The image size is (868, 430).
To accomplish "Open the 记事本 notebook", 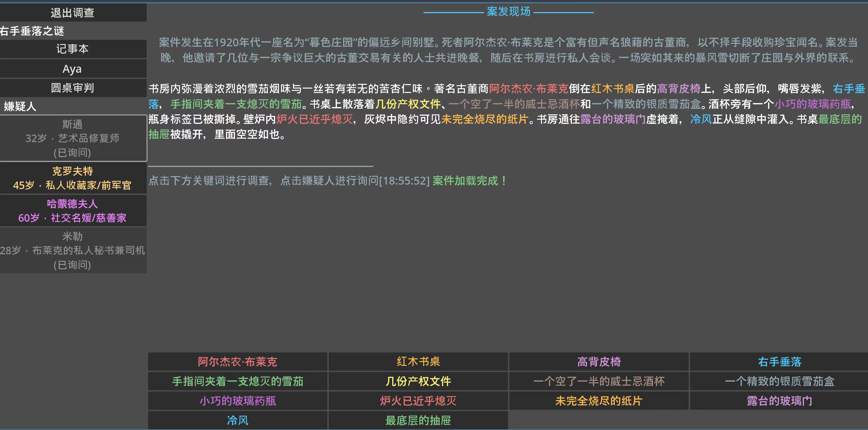I will 73,49.
